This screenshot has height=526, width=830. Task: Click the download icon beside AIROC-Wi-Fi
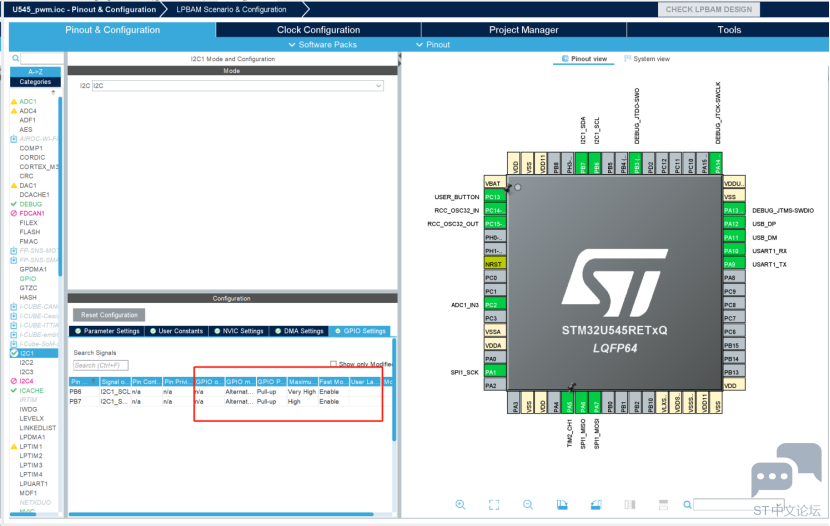click(x=14, y=139)
